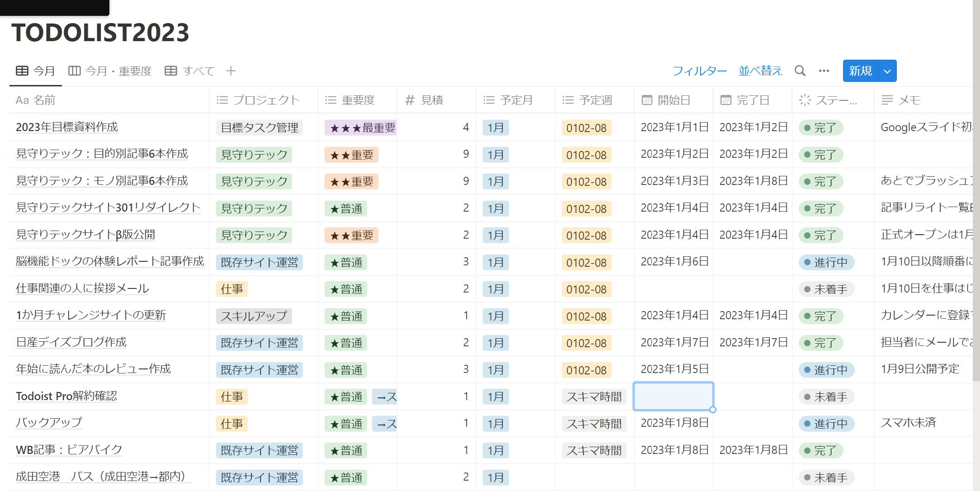
Task: Add a new view with plus icon
Action: pyautogui.click(x=231, y=71)
